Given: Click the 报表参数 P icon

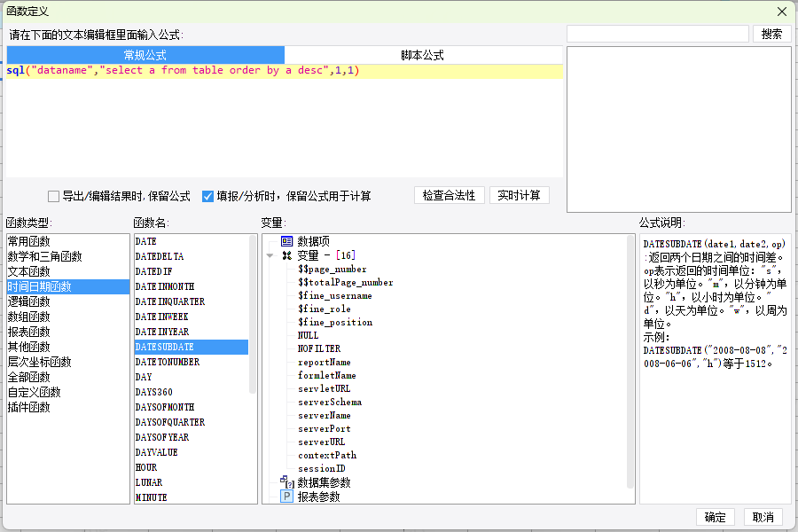Looking at the screenshot, I should [287, 497].
